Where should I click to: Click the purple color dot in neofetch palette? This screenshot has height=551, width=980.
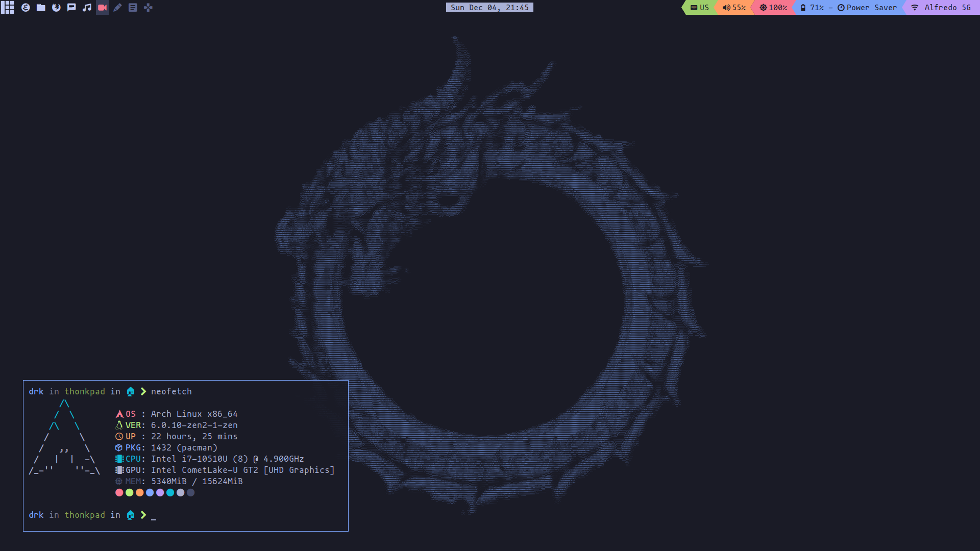160,492
